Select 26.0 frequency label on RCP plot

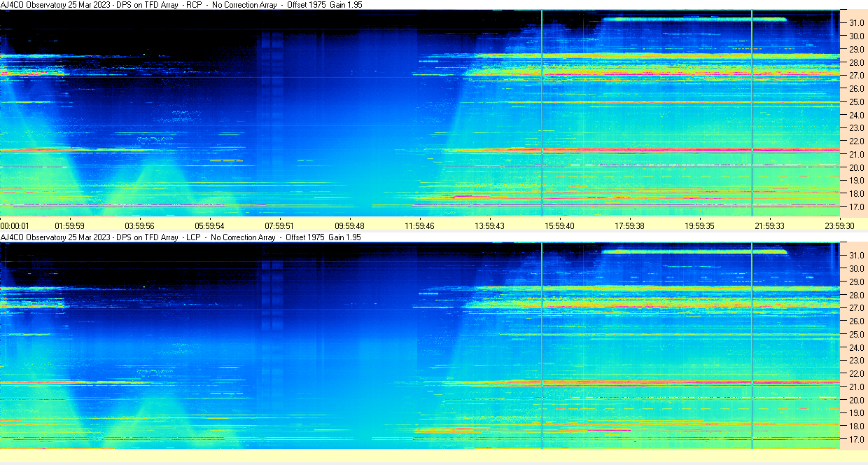click(x=857, y=88)
